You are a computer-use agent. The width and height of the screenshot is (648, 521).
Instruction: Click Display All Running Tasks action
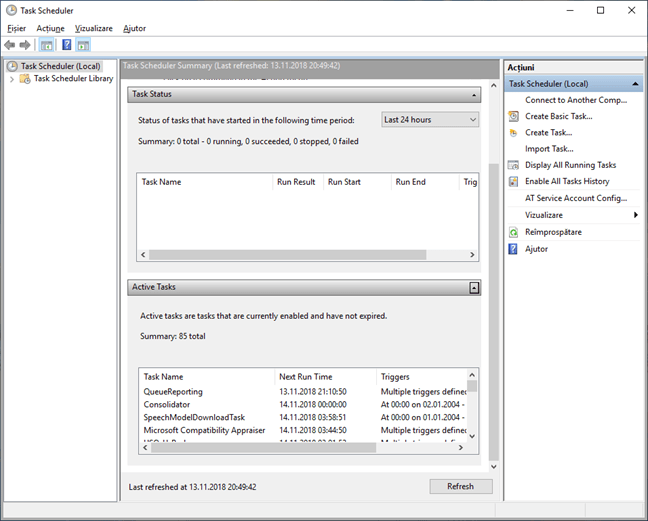(570, 165)
